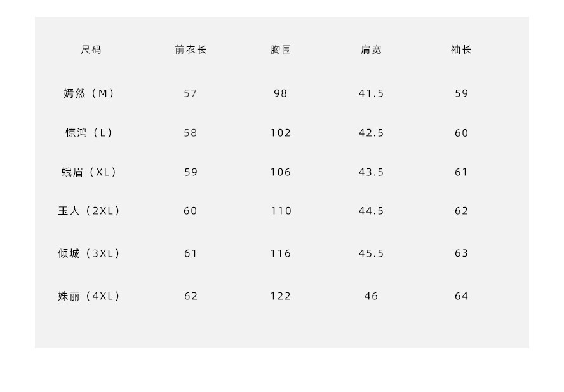
Task: Click the 嫣然 (M) size label
Action: pos(90,93)
